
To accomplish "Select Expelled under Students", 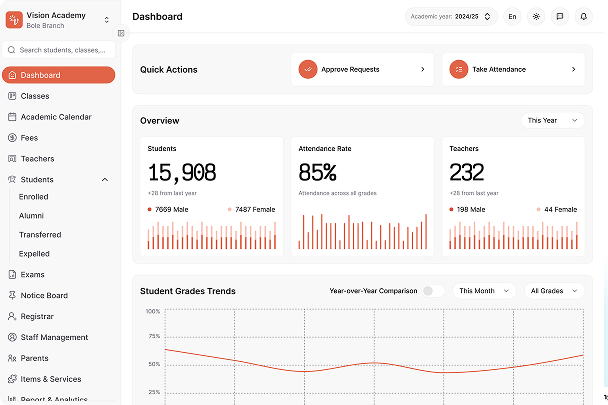I will point(34,254).
